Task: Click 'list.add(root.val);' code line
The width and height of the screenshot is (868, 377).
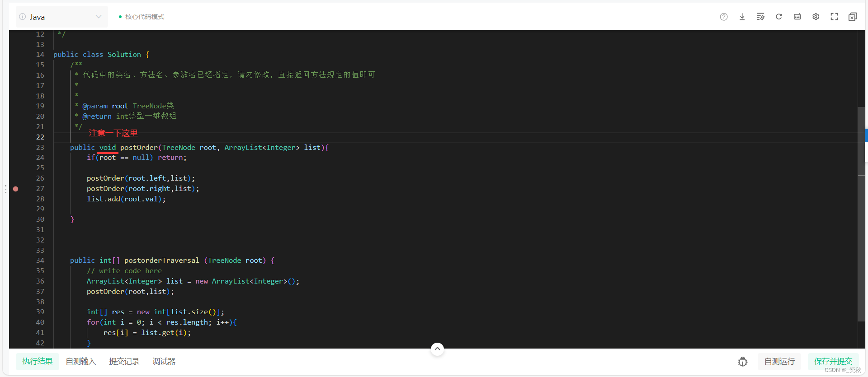Action: pyautogui.click(x=126, y=199)
